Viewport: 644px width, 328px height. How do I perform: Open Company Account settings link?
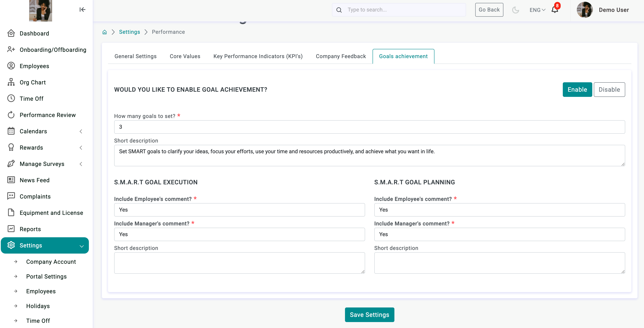pos(51,261)
